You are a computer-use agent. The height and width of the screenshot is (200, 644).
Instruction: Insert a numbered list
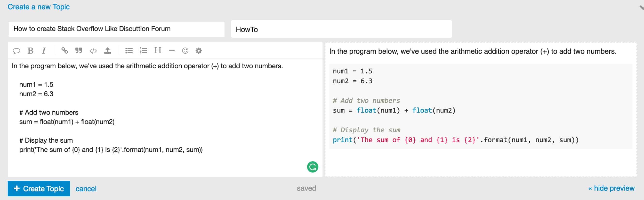(x=143, y=51)
